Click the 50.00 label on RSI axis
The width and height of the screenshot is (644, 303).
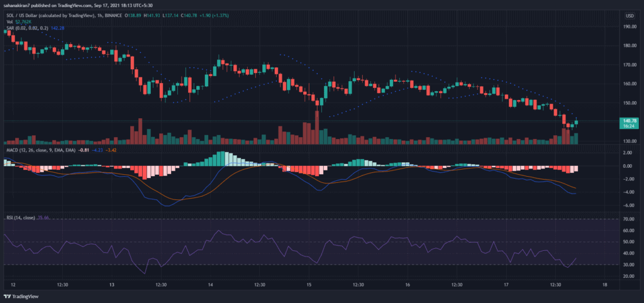[x=629, y=242]
